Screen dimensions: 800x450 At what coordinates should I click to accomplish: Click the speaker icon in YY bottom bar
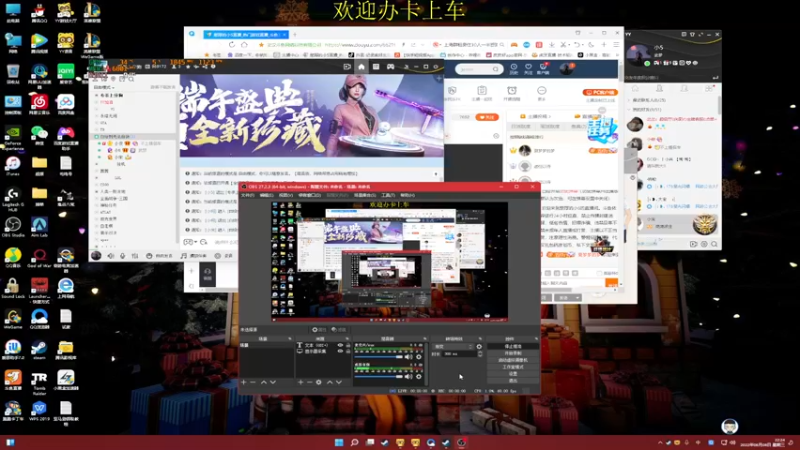(x=111, y=256)
